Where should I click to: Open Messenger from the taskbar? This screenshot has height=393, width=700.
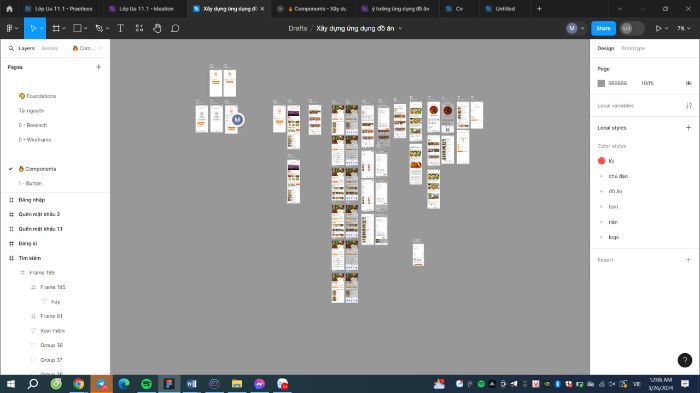pos(259,384)
